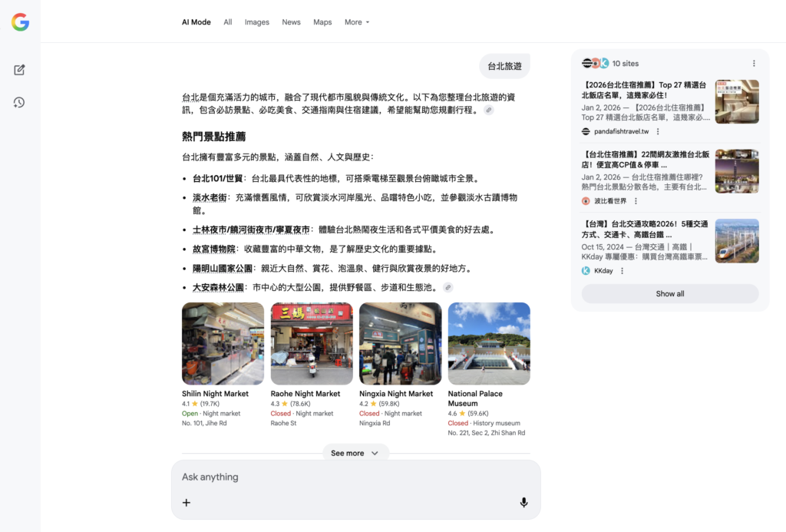Open National Palace Museum photo card
Image resolution: width=786 pixels, height=532 pixels.
(x=489, y=344)
